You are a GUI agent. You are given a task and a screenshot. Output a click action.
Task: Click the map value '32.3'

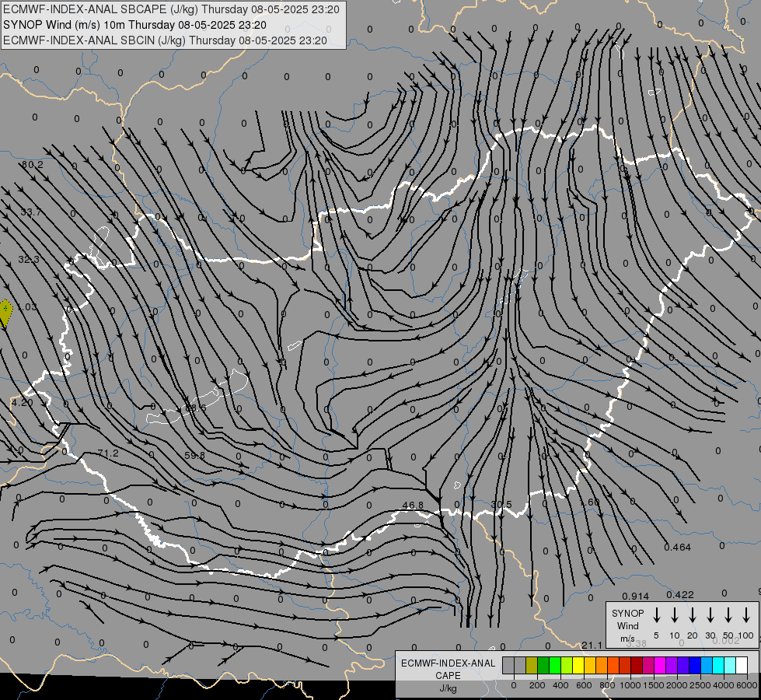tap(29, 260)
